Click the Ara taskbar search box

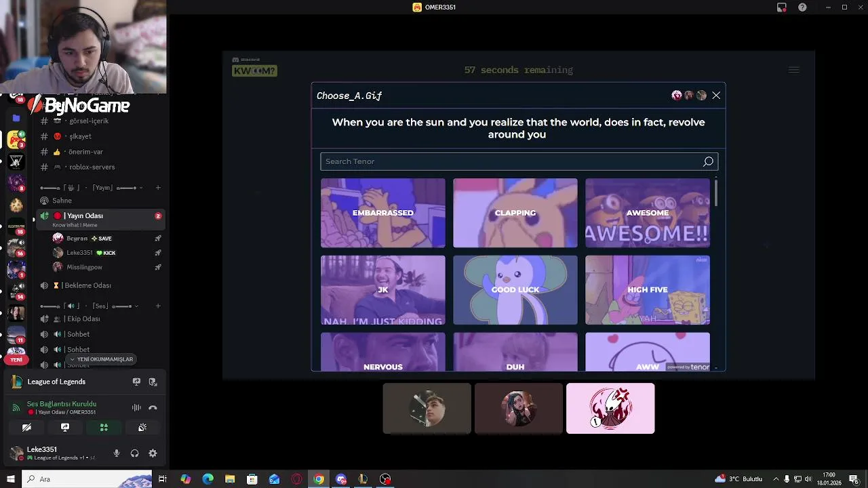click(87, 479)
